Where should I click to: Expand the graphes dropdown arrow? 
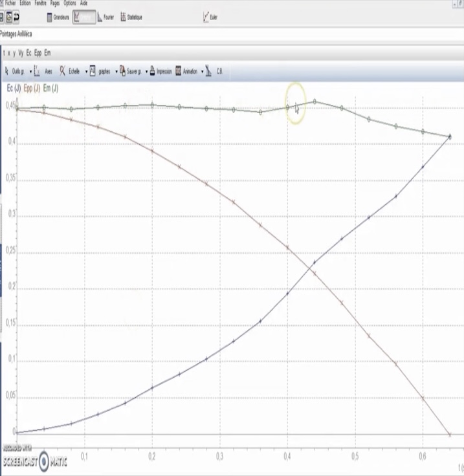[x=116, y=71]
